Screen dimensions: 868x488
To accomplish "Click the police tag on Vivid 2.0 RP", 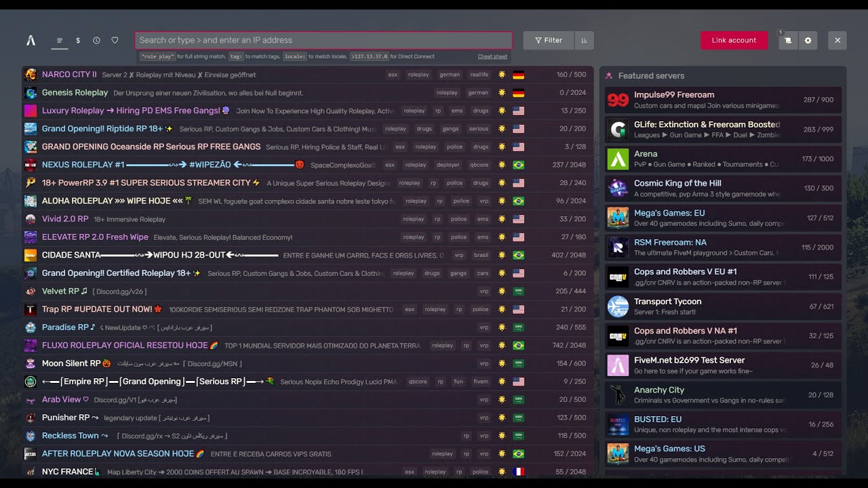I will coord(458,219).
